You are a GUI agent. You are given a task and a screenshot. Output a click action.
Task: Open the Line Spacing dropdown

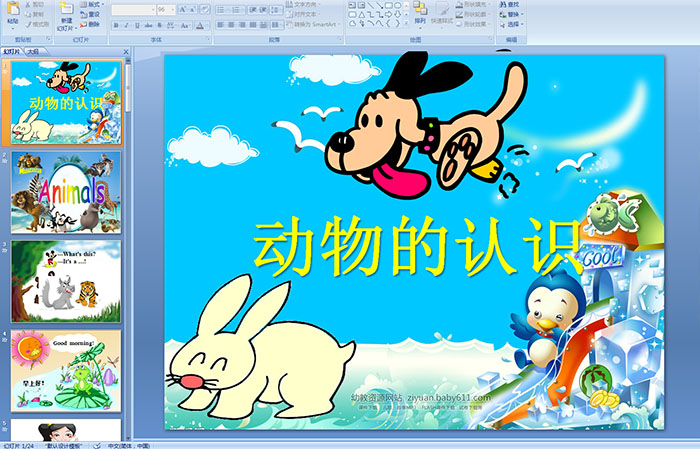[x=276, y=10]
